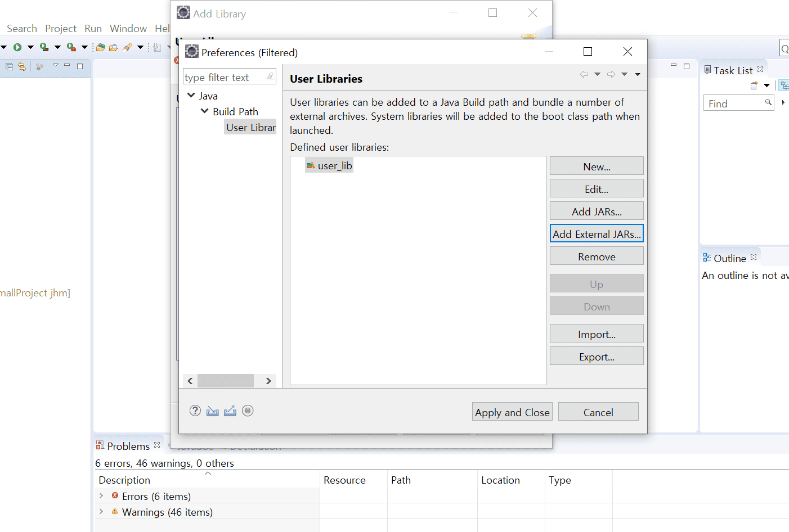Switch to the Problems tab
Image resolution: width=789 pixels, height=532 pixels.
[128, 446]
